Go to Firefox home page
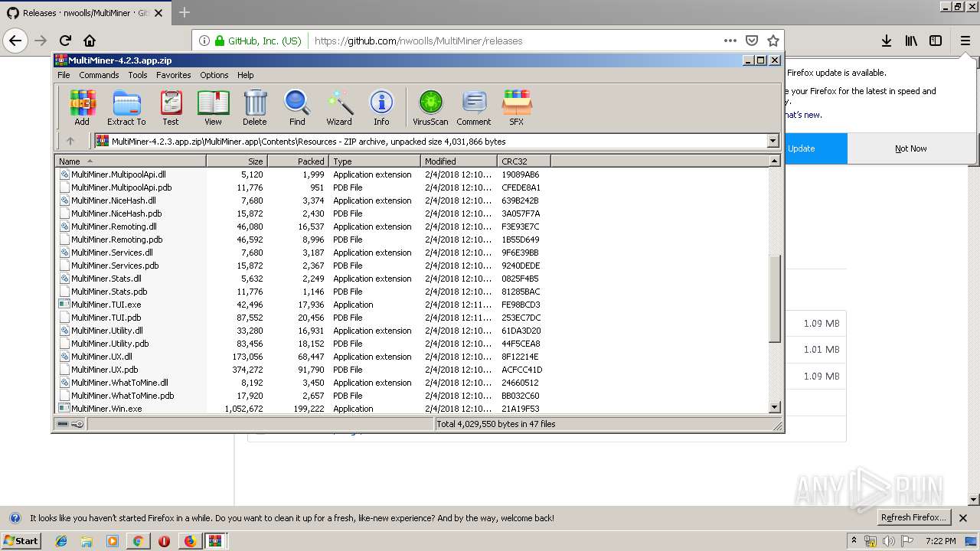 (90, 41)
